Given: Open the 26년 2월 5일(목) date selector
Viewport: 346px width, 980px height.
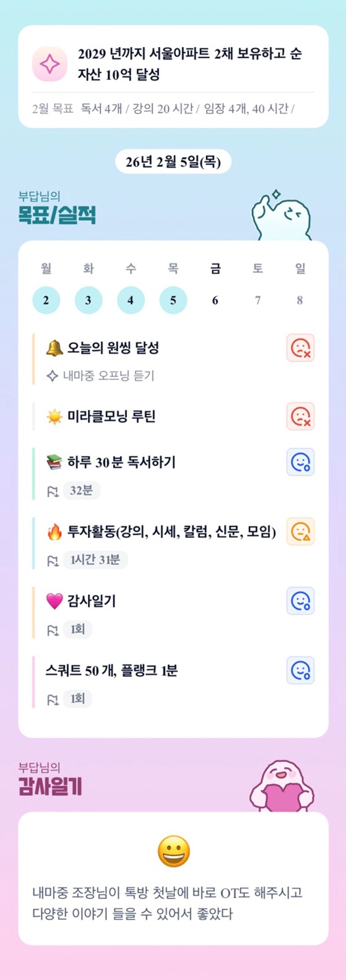Looking at the screenshot, I should (173, 161).
